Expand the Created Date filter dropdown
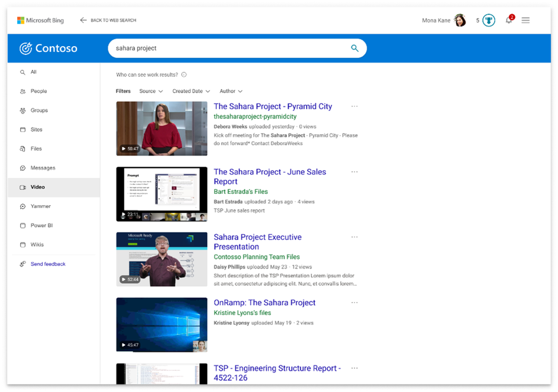This screenshot has width=558, height=392. point(191,91)
